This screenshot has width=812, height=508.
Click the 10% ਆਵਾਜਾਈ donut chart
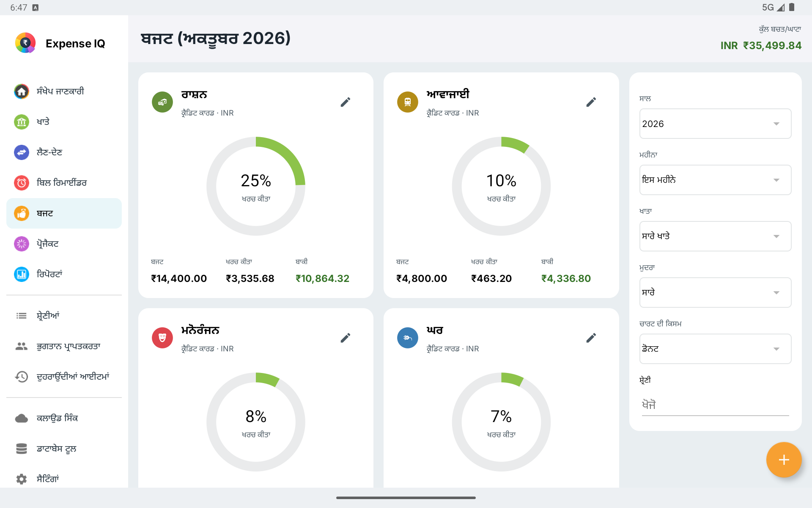click(x=501, y=186)
